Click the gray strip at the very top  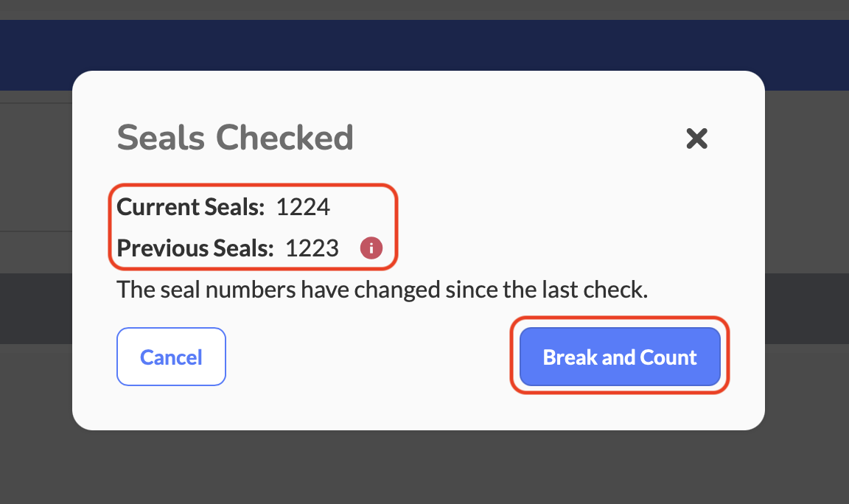click(x=424, y=9)
